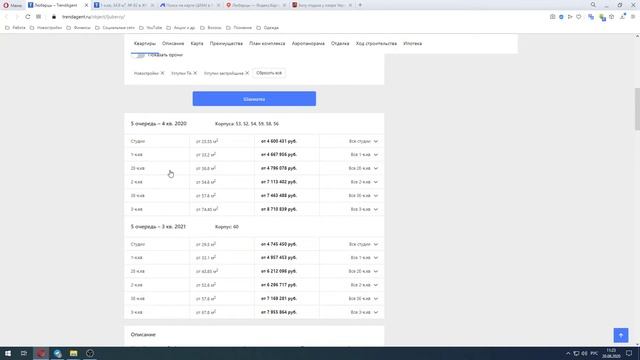Remove the 'Уступки ТА' filter chip

click(x=195, y=73)
